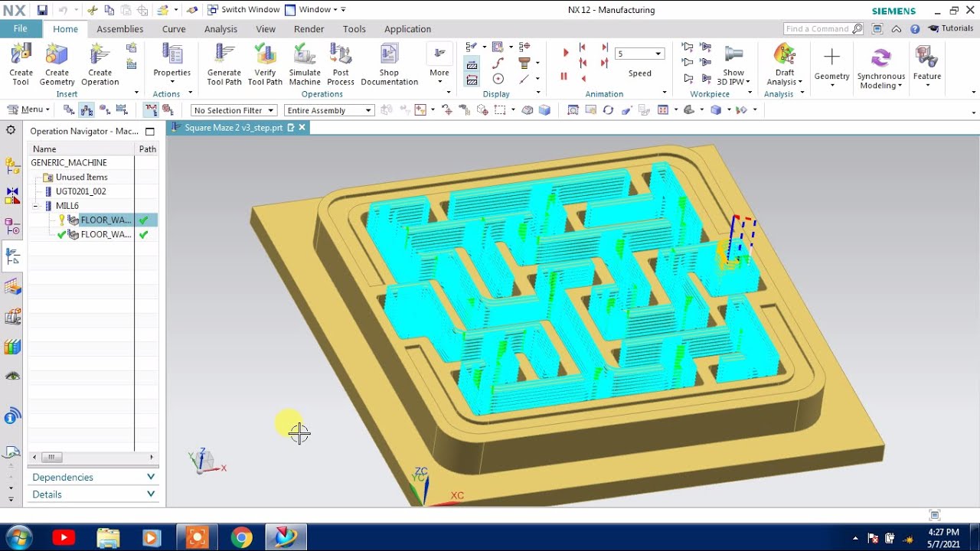Screen dimensions: 980x551
Task: Switch to the Tools tab
Action: click(x=354, y=29)
